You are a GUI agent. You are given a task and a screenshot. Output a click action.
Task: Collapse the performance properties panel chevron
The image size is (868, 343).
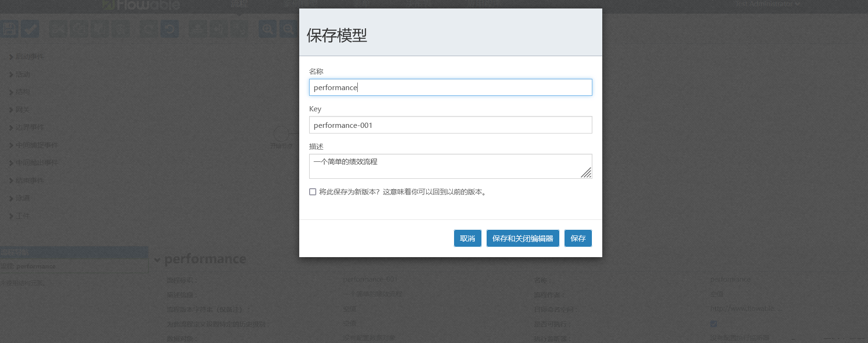157,259
